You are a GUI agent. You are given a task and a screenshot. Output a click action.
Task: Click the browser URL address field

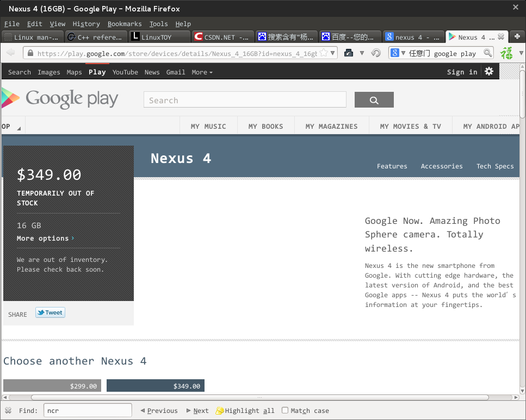[177, 53]
